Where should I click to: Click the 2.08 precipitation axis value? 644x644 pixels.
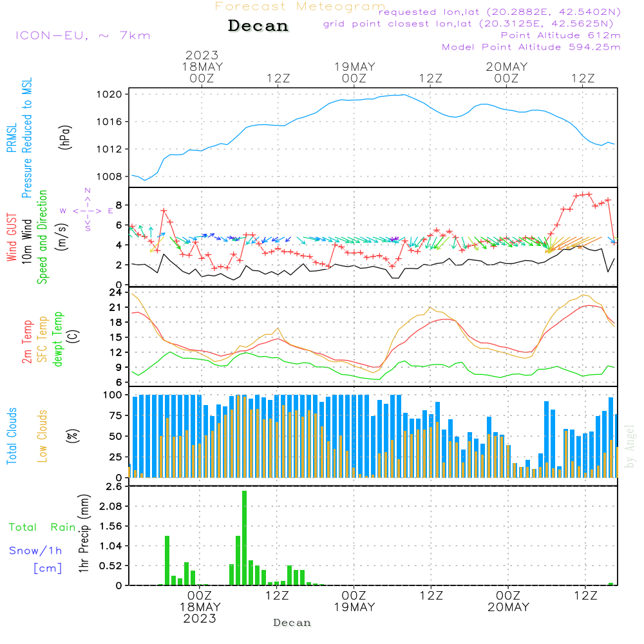pyautogui.click(x=111, y=506)
